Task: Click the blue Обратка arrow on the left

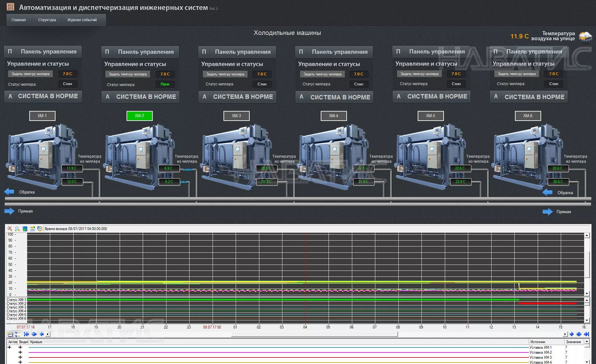Action: [9, 192]
